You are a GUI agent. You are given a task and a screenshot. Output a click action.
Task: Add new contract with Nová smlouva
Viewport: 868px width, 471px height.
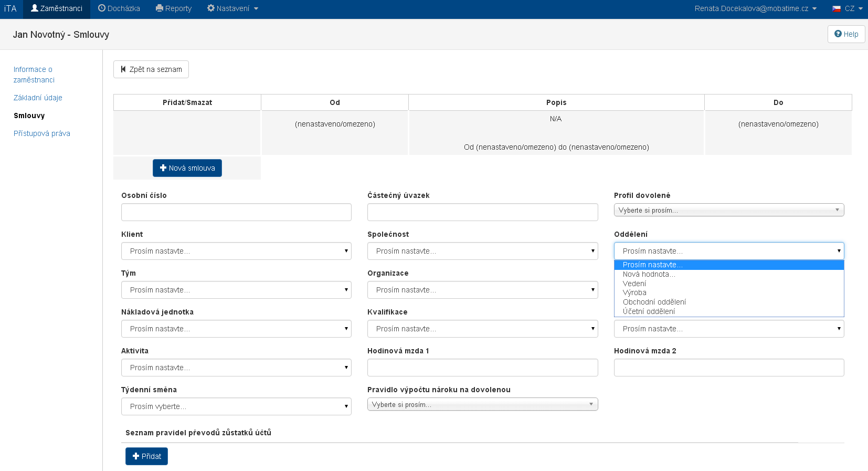(x=187, y=168)
